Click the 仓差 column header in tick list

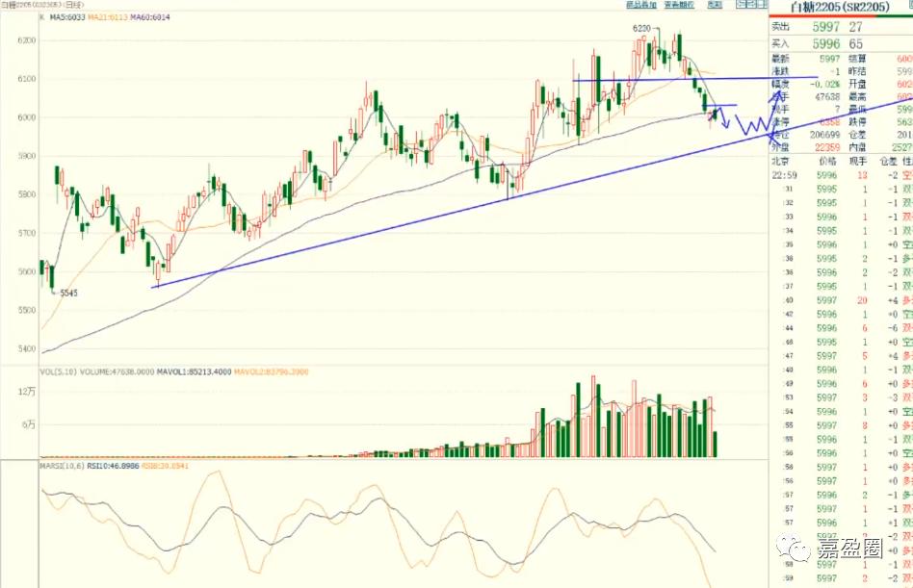pyautogui.click(x=889, y=161)
